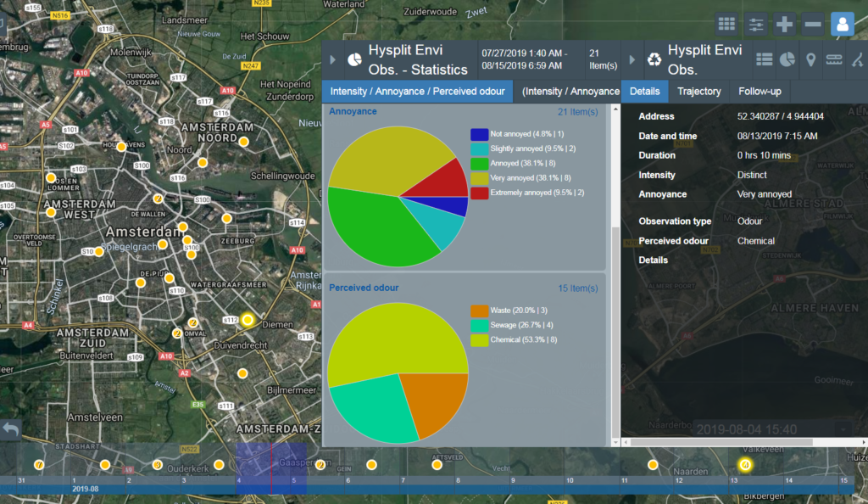Open the filter sliders settings icon
This screenshot has height=504, width=868.
(755, 24)
